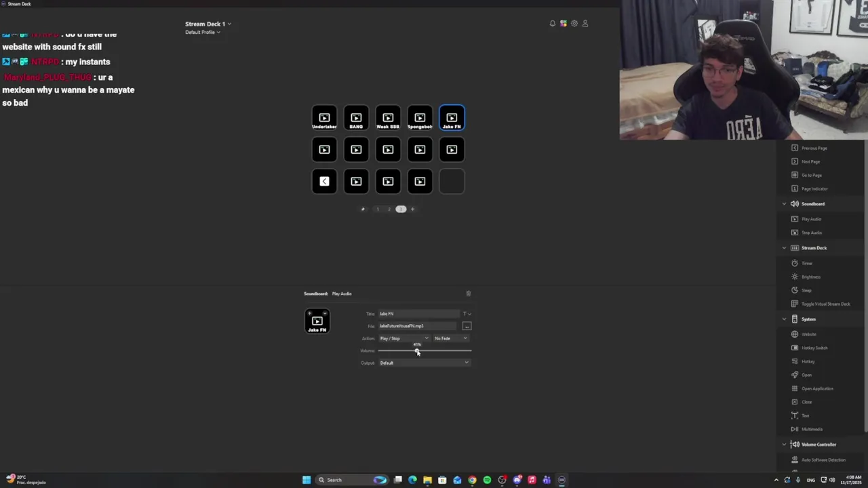Click the Title field containing Jake FN

tap(418, 314)
